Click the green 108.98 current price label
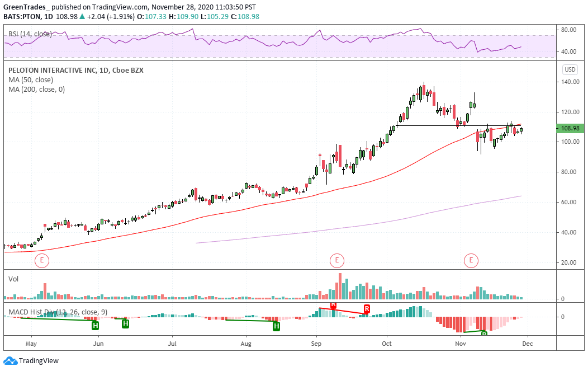This screenshot has width=588, height=371. tap(570, 129)
